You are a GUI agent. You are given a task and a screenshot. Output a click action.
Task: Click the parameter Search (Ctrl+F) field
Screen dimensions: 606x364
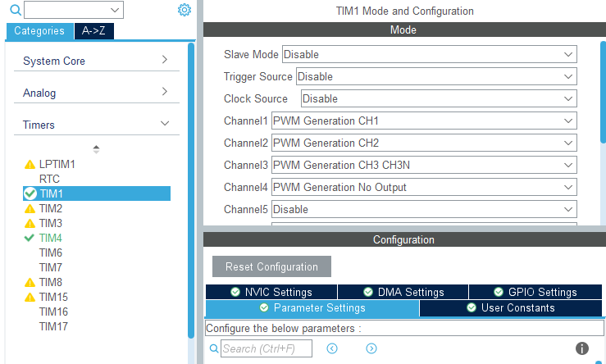click(267, 348)
